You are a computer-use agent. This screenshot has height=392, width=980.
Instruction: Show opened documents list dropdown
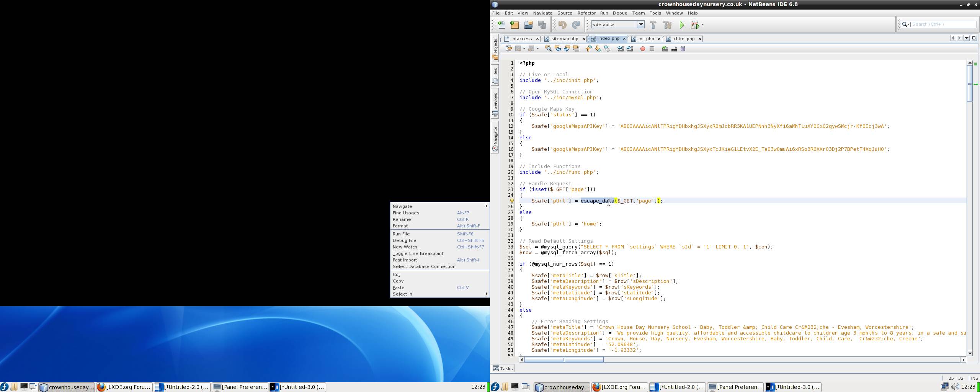click(x=967, y=38)
